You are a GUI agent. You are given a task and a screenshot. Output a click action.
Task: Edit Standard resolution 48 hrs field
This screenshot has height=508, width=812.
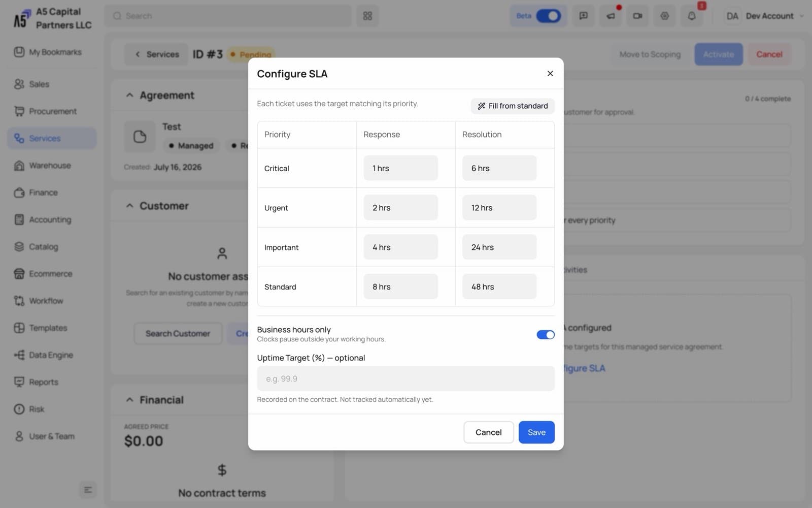pos(499,287)
